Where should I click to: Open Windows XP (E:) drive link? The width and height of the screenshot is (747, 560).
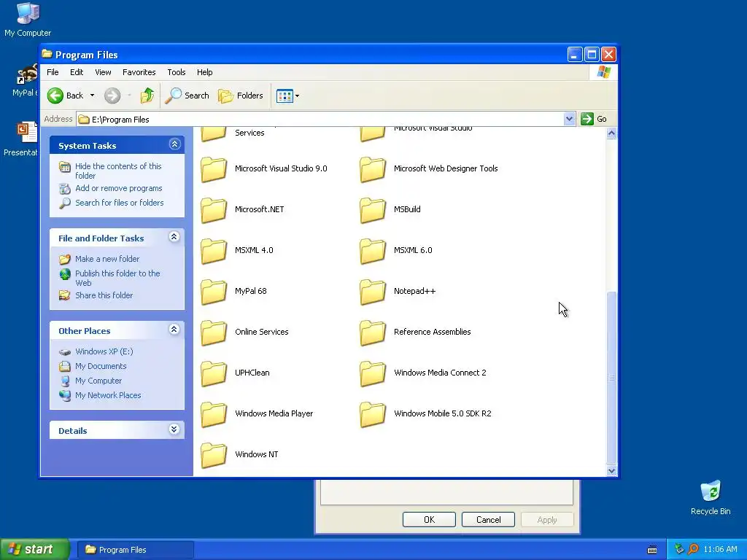[x=104, y=351]
